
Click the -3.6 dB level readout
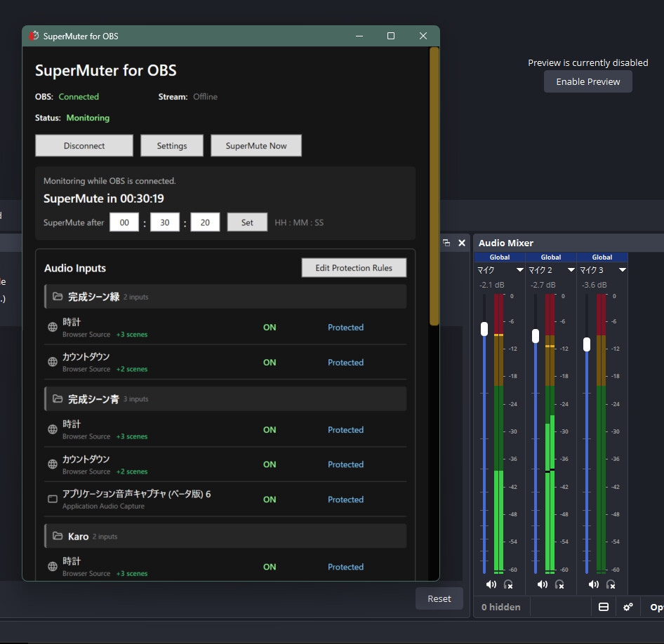click(x=594, y=285)
